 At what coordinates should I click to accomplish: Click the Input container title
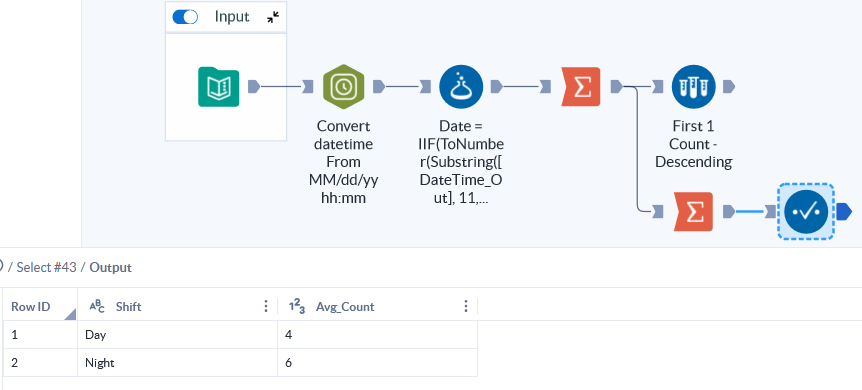pos(231,17)
